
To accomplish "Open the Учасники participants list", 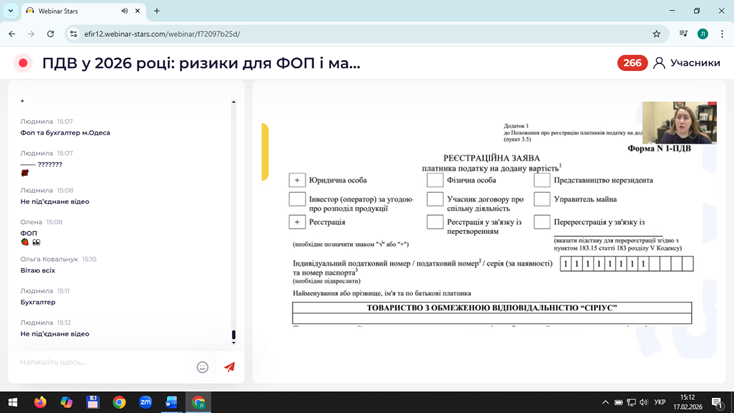I will 687,63.
